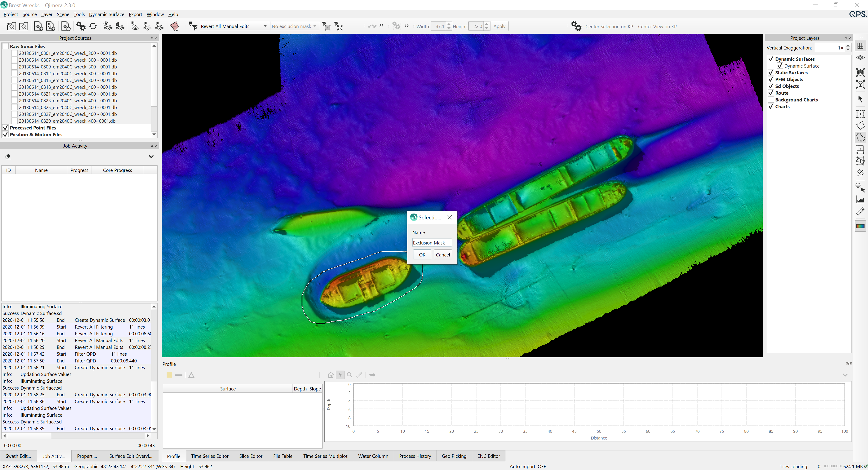
Task: Uncheck Processed Point Files checkbox
Action: [x=5, y=128]
